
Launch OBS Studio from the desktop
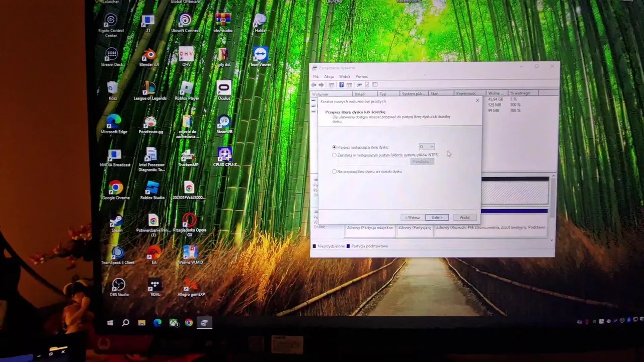(119, 288)
